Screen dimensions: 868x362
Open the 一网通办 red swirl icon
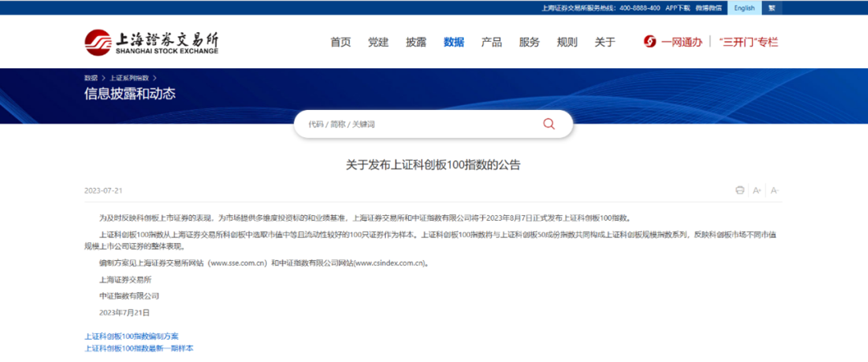[x=649, y=42]
